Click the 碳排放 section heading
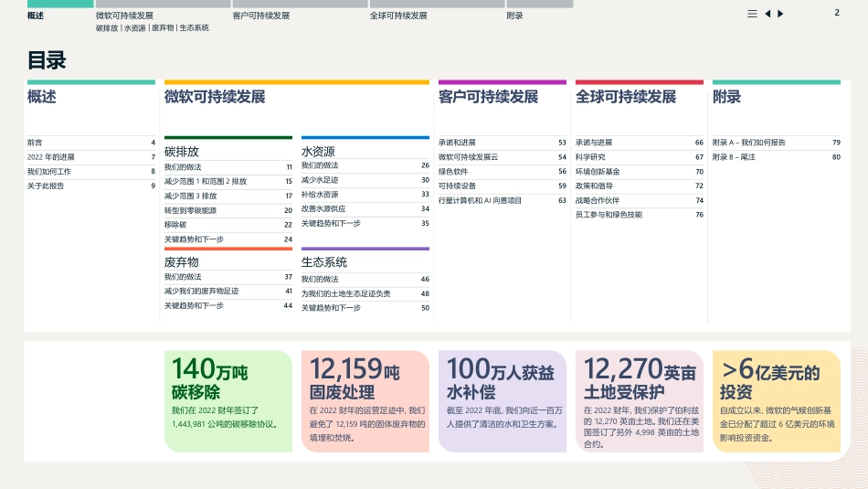Image resolution: width=868 pixels, height=489 pixels. [182, 151]
